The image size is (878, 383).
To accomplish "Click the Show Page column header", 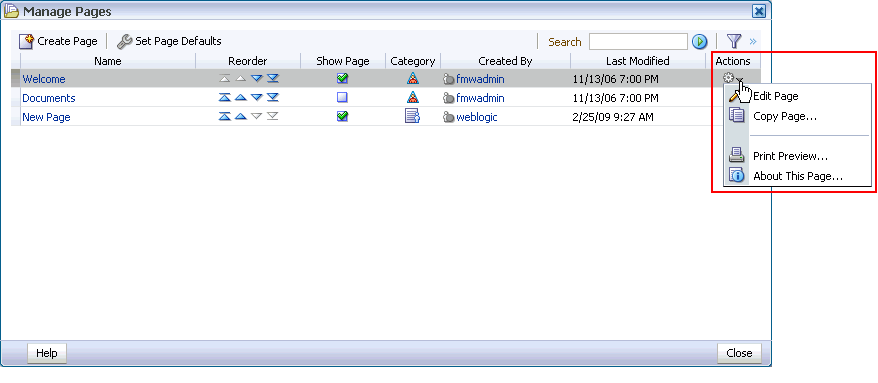I will click(343, 61).
